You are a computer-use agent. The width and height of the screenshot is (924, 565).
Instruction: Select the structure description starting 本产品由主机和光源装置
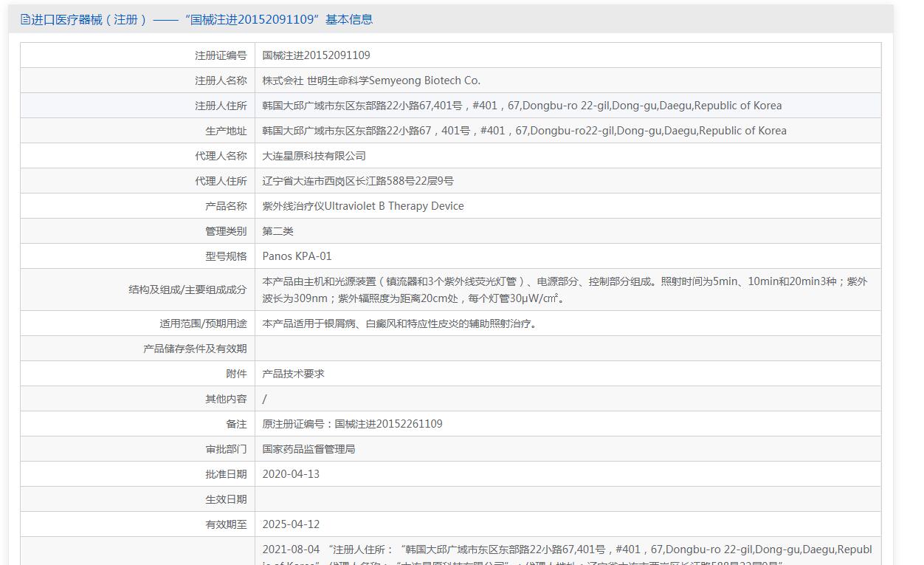click(565, 290)
